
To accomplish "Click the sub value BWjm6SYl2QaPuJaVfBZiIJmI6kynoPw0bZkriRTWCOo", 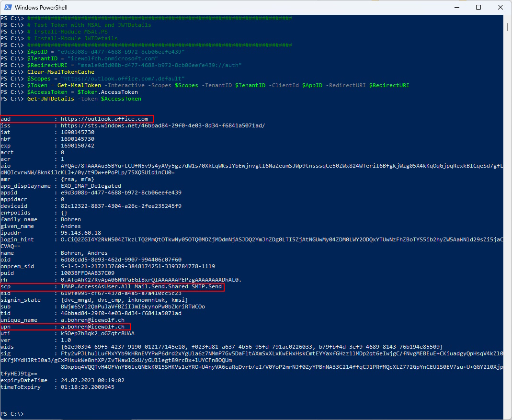I will point(133,306).
